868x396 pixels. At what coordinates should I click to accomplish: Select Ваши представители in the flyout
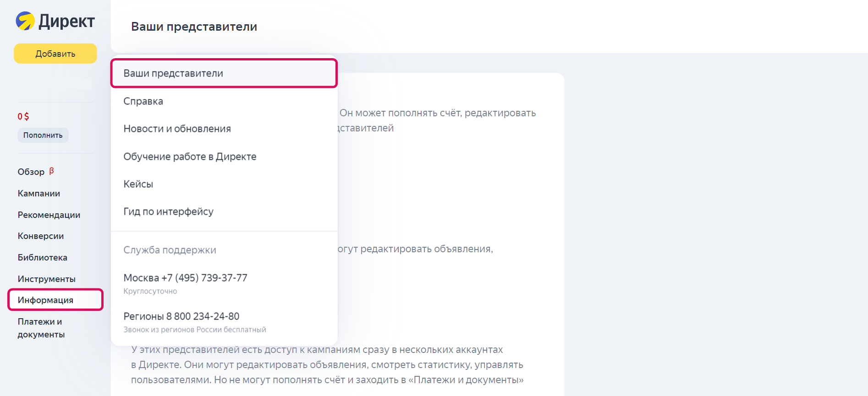point(173,73)
